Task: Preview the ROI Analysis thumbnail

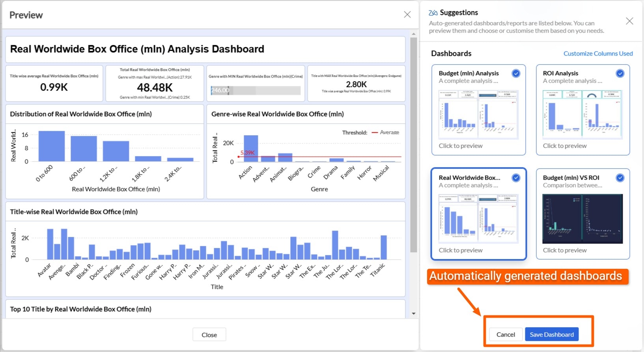Action: [x=582, y=114]
